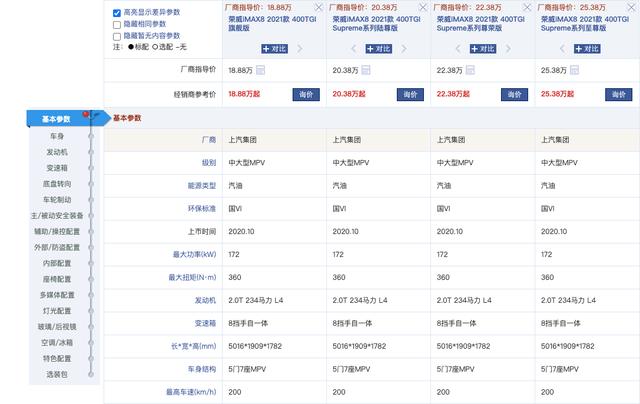Open the 变速箱 row label link
640x404 pixels.
(205, 323)
